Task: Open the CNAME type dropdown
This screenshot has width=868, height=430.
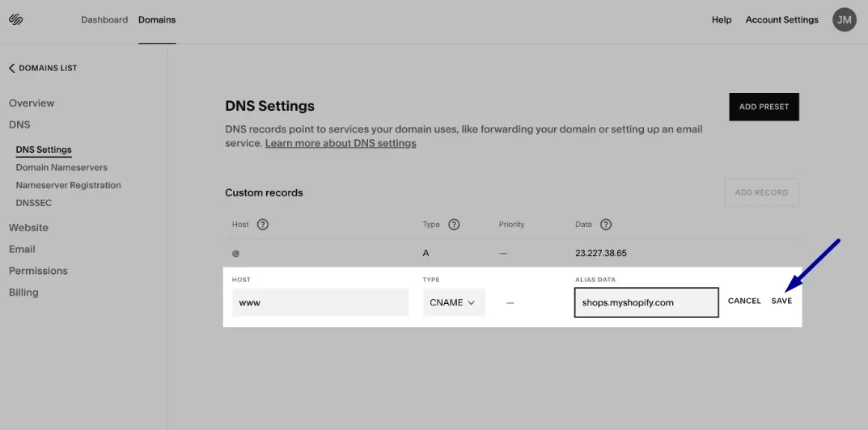Action: coord(454,302)
